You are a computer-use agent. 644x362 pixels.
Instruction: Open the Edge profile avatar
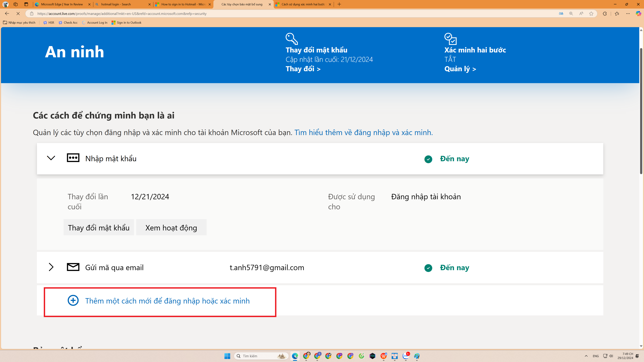tap(5, 4)
